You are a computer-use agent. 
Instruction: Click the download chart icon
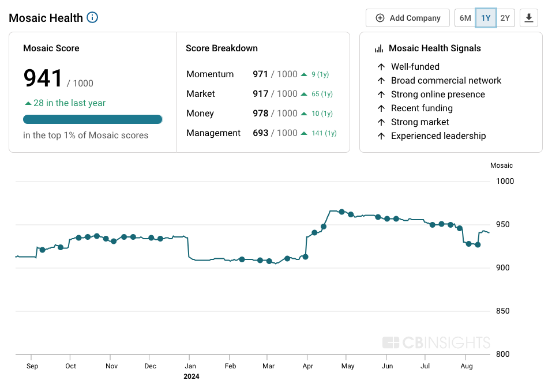tap(528, 18)
